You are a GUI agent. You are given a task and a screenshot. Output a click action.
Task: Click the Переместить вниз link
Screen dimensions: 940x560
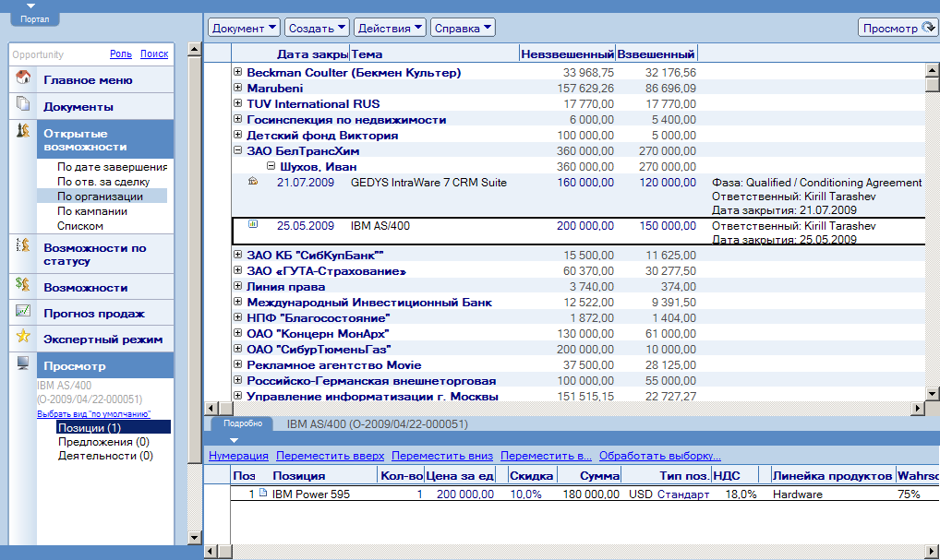click(441, 456)
